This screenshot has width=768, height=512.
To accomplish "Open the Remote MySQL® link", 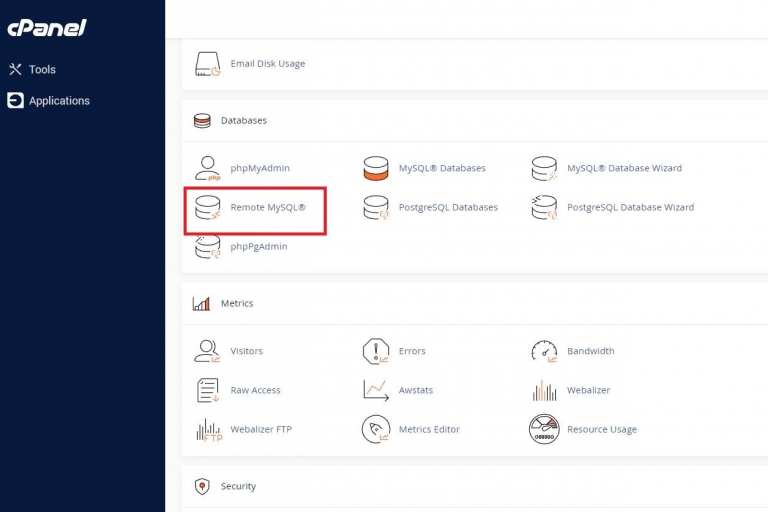I will click(268, 207).
